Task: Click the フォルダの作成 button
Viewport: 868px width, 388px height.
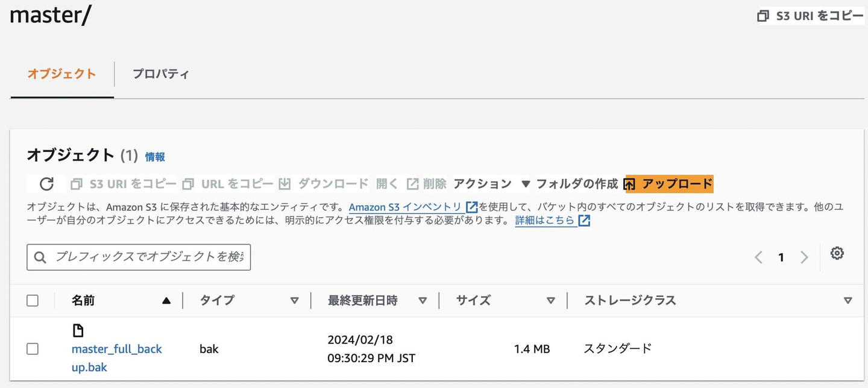Action: point(577,184)
